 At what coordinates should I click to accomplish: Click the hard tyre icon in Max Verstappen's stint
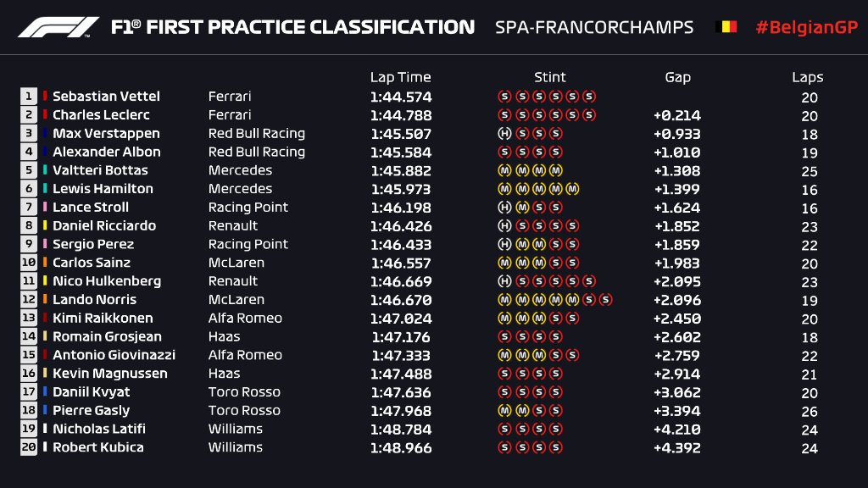(504, 134)
